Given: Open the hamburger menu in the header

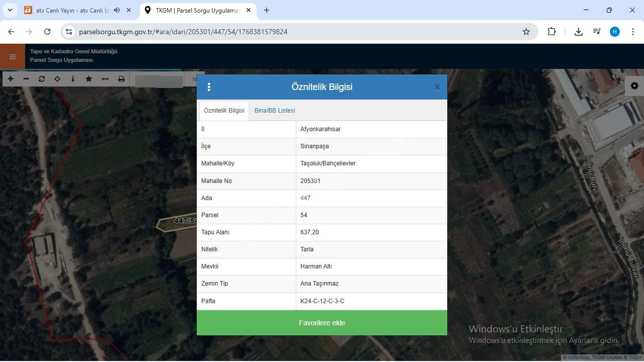Looking at the screenshot, I should pyautogui.click(x=13, y=57).
